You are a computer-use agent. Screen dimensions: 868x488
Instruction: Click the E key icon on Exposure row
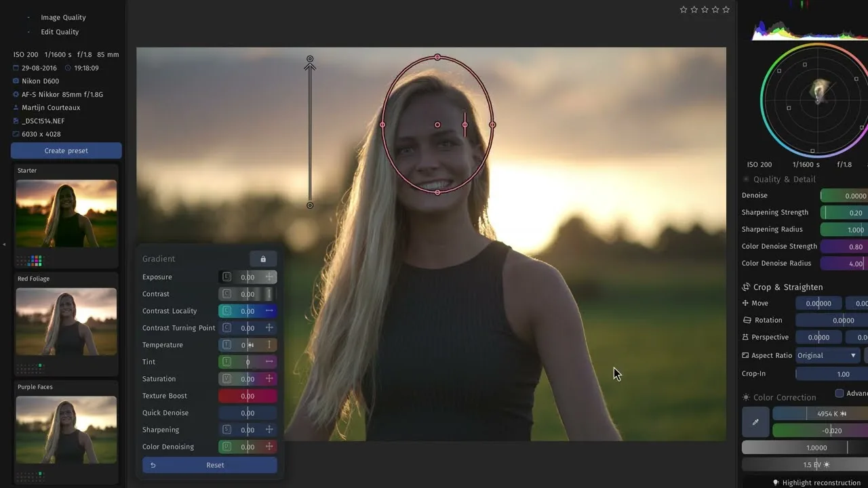click(227, 277)
